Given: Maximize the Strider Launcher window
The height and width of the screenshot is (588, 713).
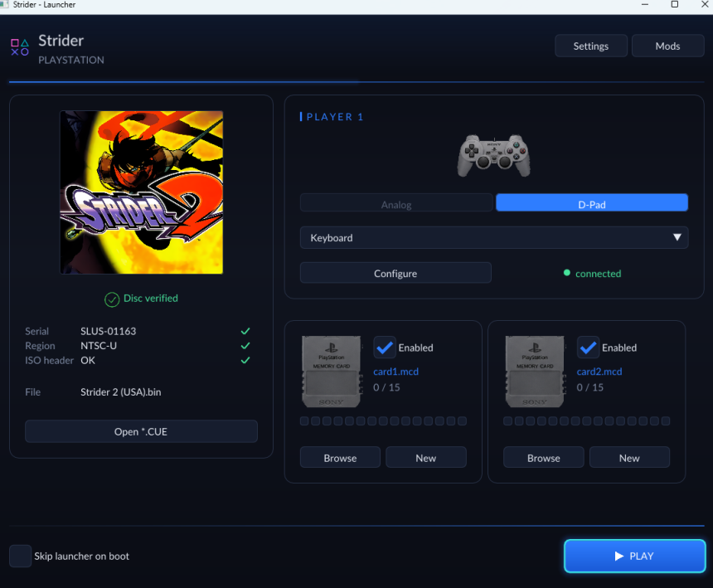Looking at the screenshot, I should (x=674, y=4).
